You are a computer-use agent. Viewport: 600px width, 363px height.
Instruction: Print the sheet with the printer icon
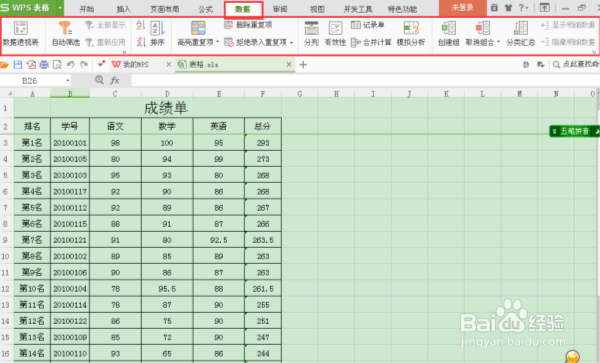click(44, 65)
